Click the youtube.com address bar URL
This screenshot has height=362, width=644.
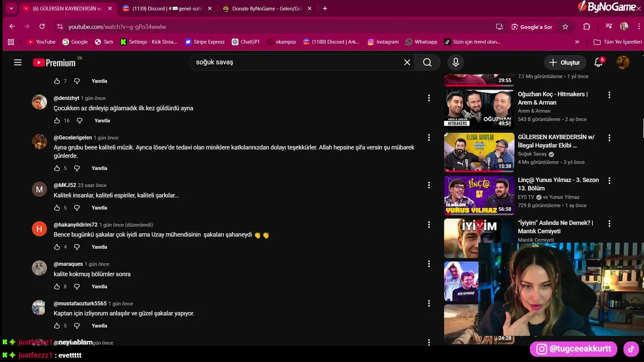[x=117, y=27]
